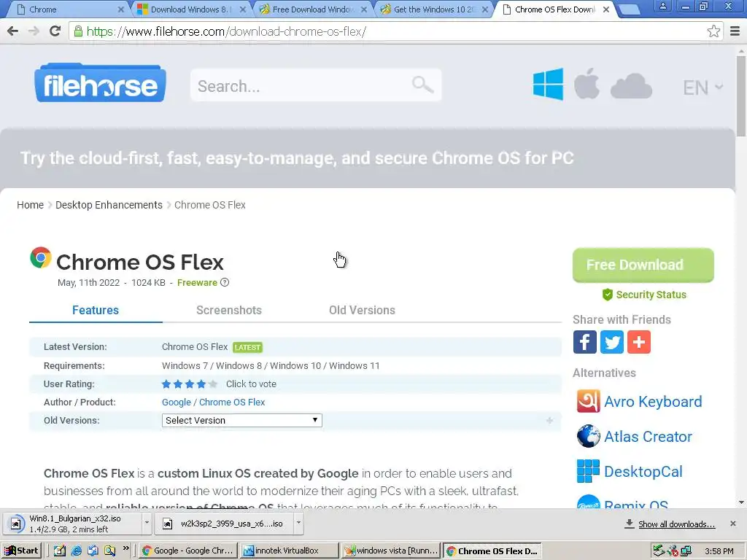
Task: Share on Facebook
Action: click(584, 342)
